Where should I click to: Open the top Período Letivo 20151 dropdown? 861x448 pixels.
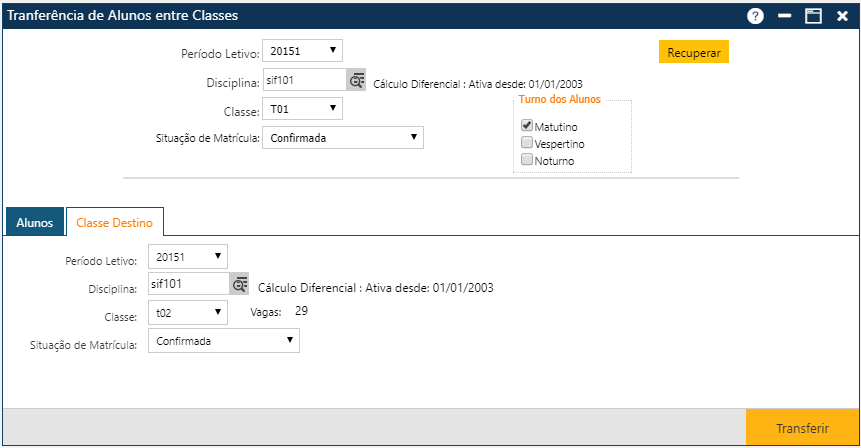[302, 51]
